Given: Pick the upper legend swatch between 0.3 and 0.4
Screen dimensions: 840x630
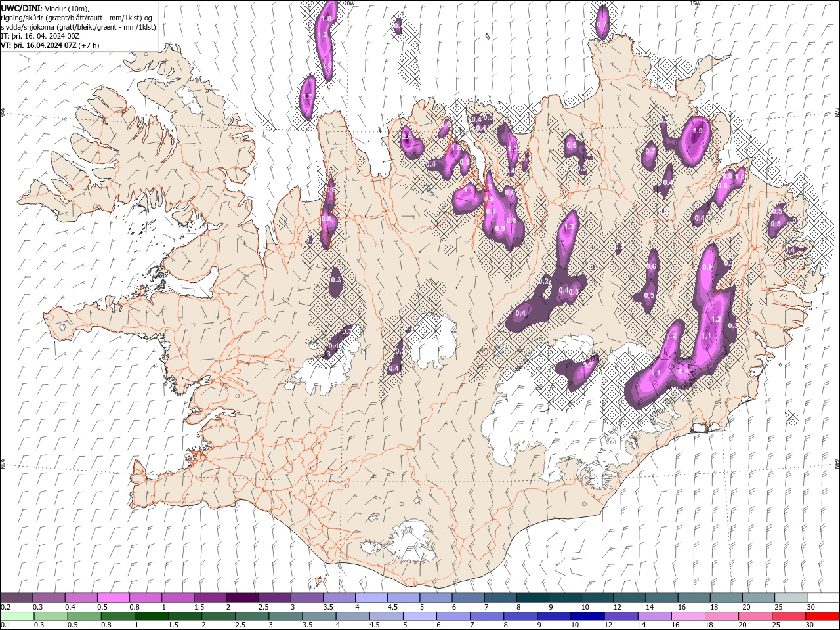Looking at the screenshot, I should point(49,598).
